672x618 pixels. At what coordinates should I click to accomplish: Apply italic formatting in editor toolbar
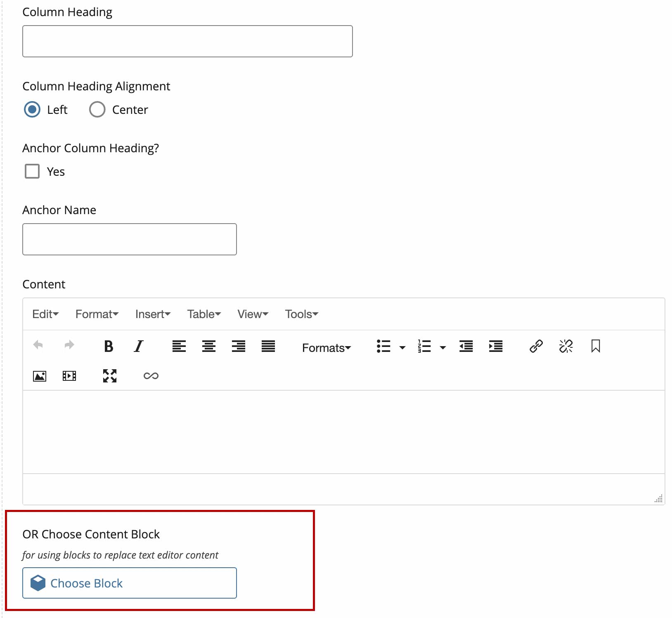coord(139,346)
